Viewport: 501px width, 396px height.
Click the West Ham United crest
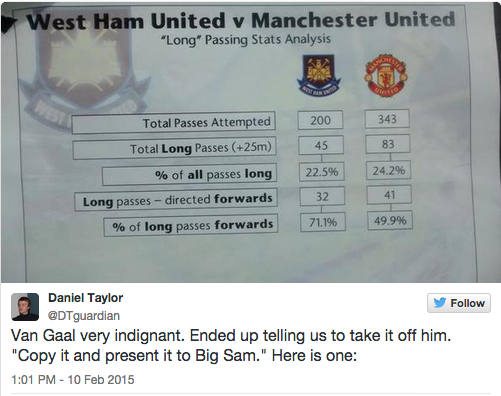pos(319,75)
